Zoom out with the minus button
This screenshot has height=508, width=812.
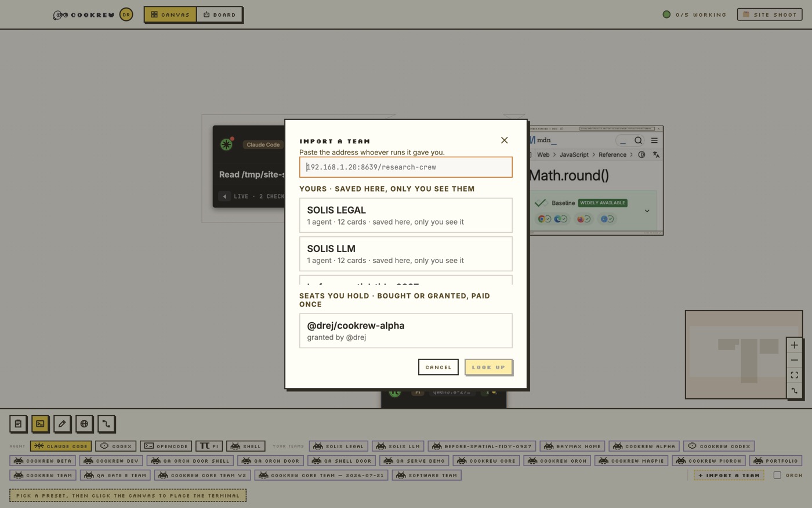(794, 361)
